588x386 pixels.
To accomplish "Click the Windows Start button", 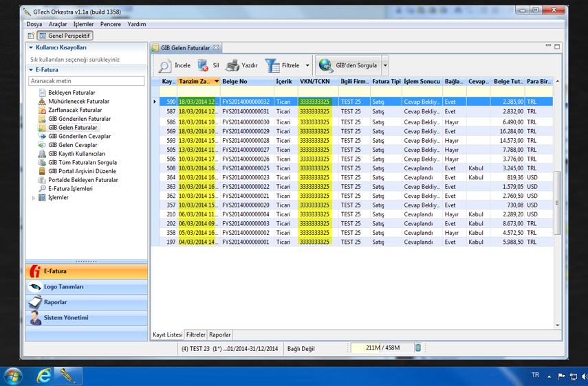I will pos(13,376).
